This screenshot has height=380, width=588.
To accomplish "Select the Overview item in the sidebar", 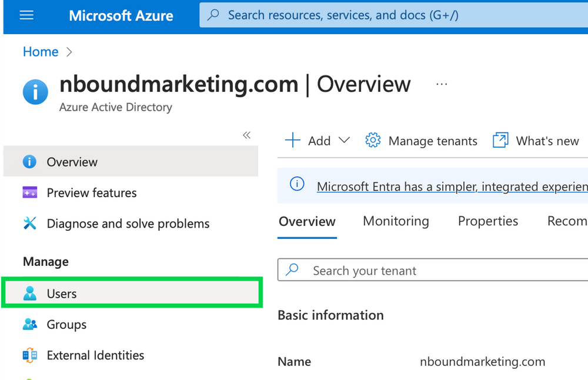I will coord(72,162).
